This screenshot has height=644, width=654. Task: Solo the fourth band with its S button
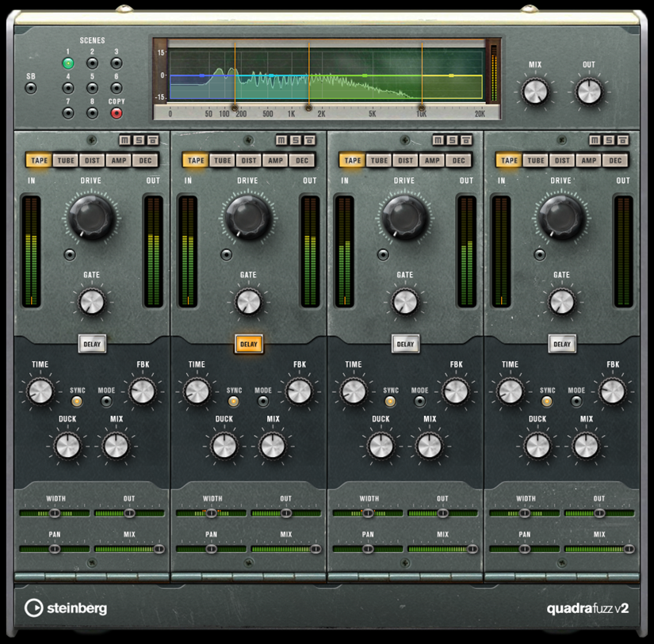[609, 140]
